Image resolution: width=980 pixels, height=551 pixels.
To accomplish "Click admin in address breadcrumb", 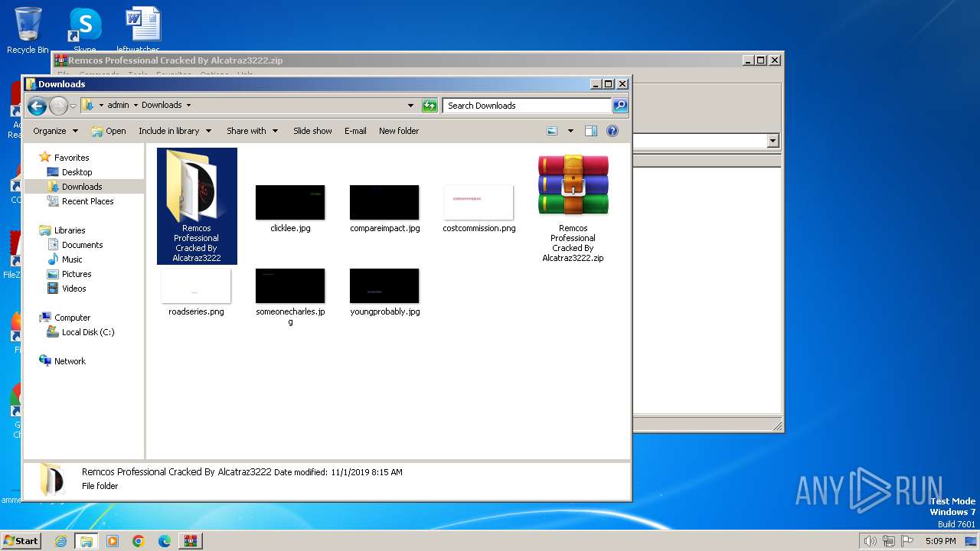I will (118, 106).
